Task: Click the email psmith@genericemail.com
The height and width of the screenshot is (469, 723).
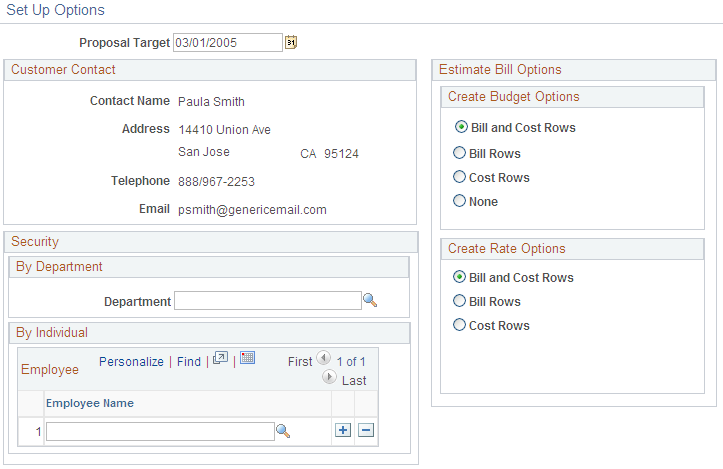Action: 252,210
